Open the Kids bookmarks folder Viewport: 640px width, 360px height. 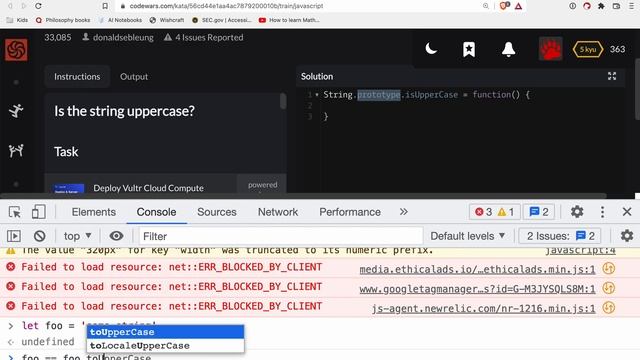[x=17, y=20]
